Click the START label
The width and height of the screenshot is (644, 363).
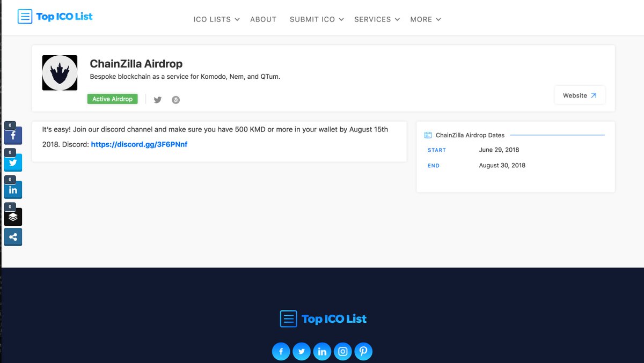pos(437,150)
